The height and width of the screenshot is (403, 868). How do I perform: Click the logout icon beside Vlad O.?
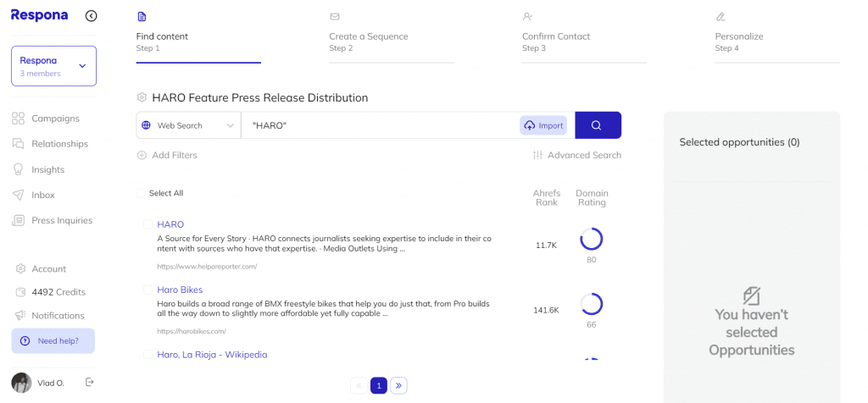pos(90,383)
